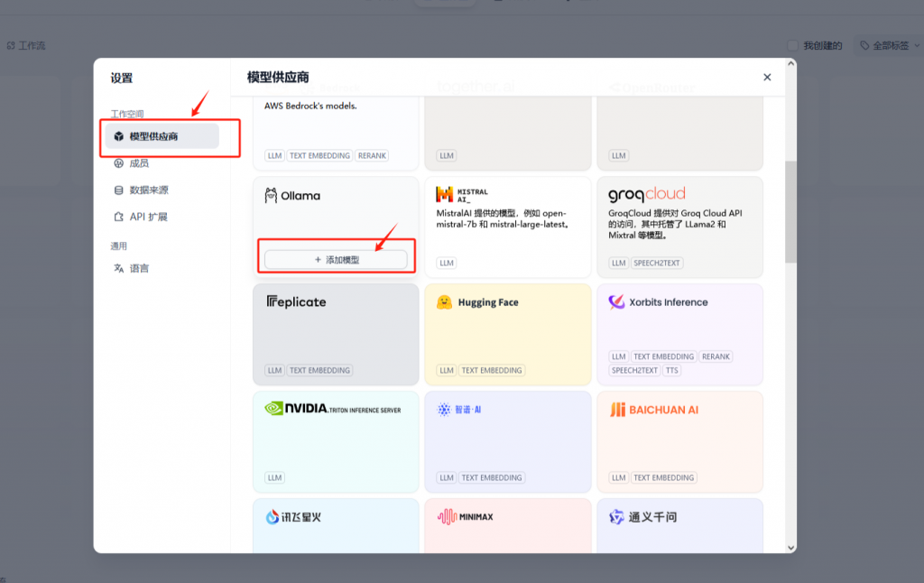Screen dimensions: 924x583
Task: Click the 通用 section label
Action: coord(118,245)
